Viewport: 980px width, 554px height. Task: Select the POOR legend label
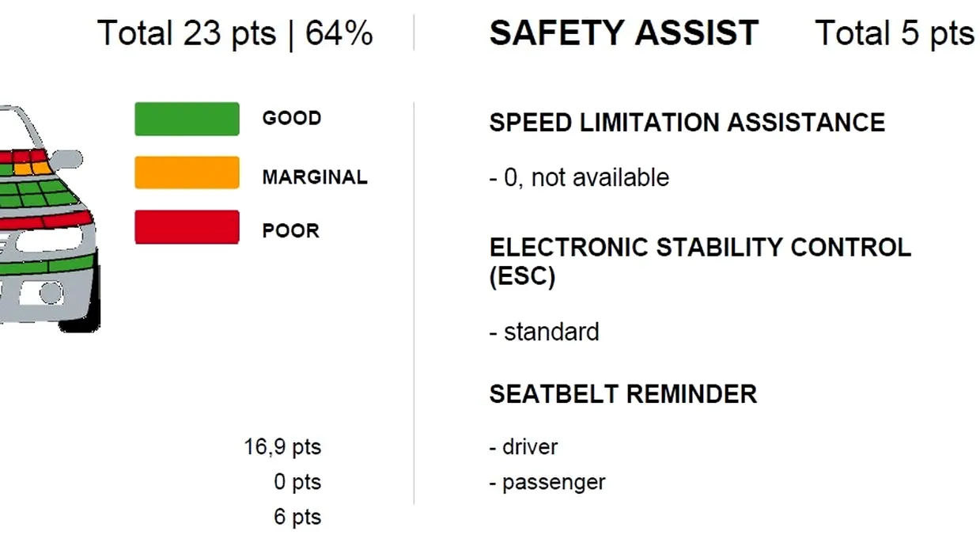(291, 231)
